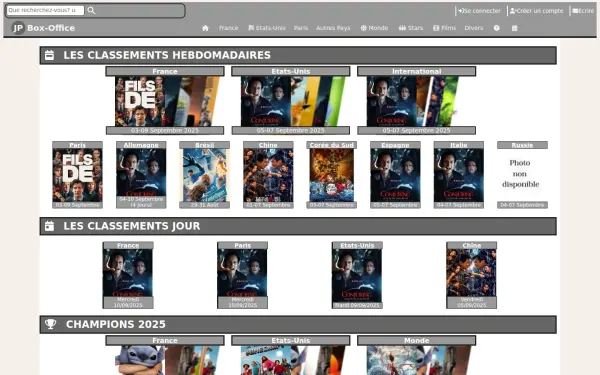Screen dimensions: 600x375
Task: Click calendar icon beside Classements Jour heading
Action: [x=49, y=226]
